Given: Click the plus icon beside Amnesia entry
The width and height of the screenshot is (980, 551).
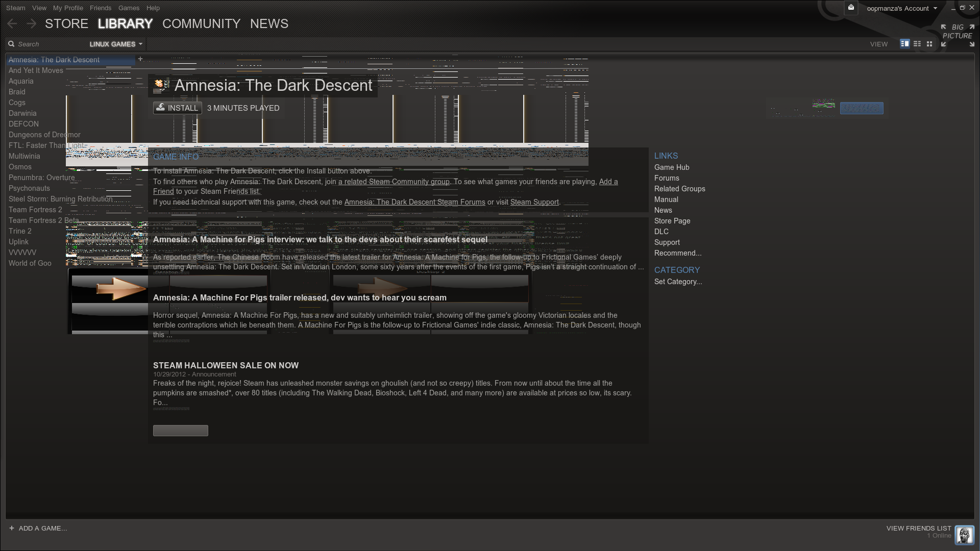Looking at the screenshot, I should click(140, 59).
